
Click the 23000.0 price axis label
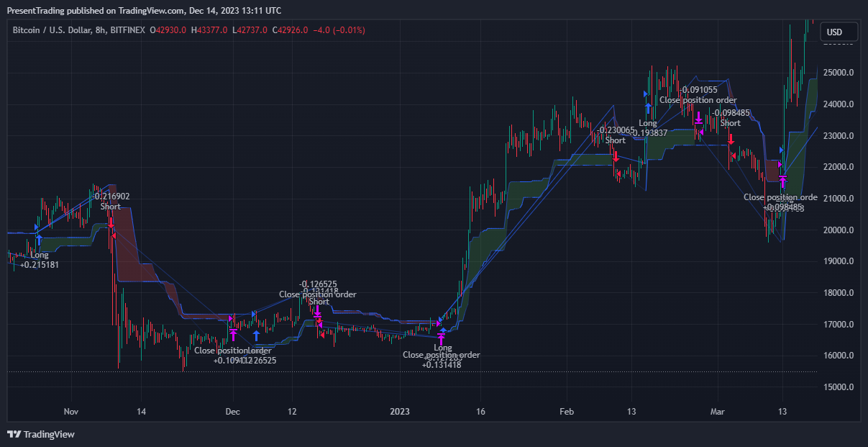(x=839, y=136)
